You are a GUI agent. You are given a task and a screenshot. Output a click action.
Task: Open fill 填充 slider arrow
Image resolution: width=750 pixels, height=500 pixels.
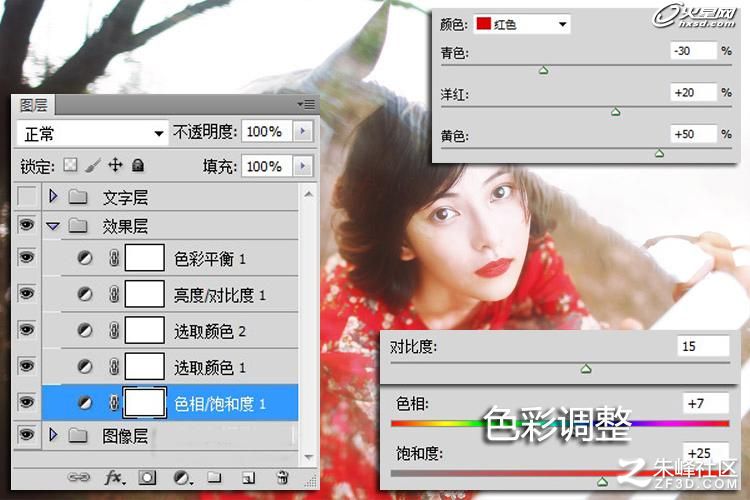coord(302,166)
